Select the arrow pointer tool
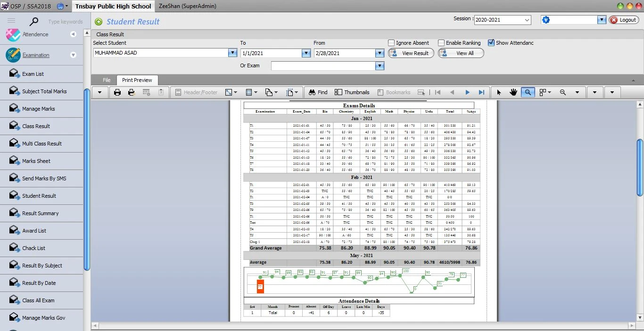Image resolution: width=644 pixels, height=331 pixels. pos(499,92)
